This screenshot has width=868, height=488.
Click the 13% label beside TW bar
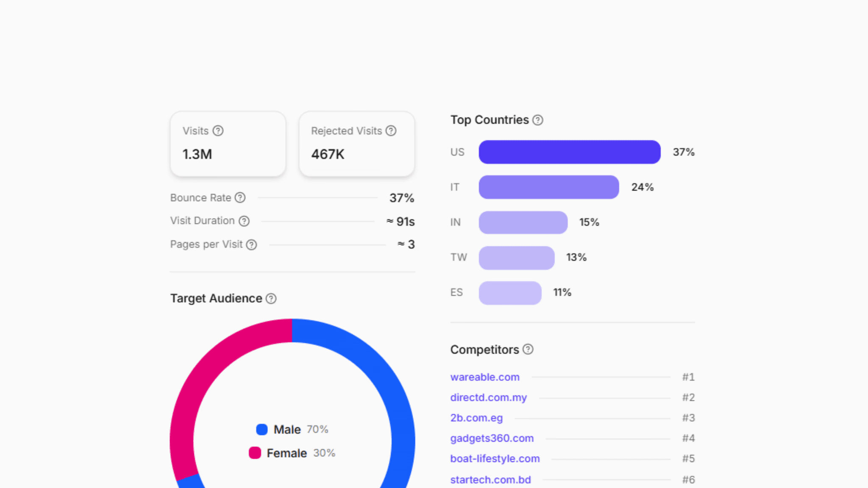[576, 258]
